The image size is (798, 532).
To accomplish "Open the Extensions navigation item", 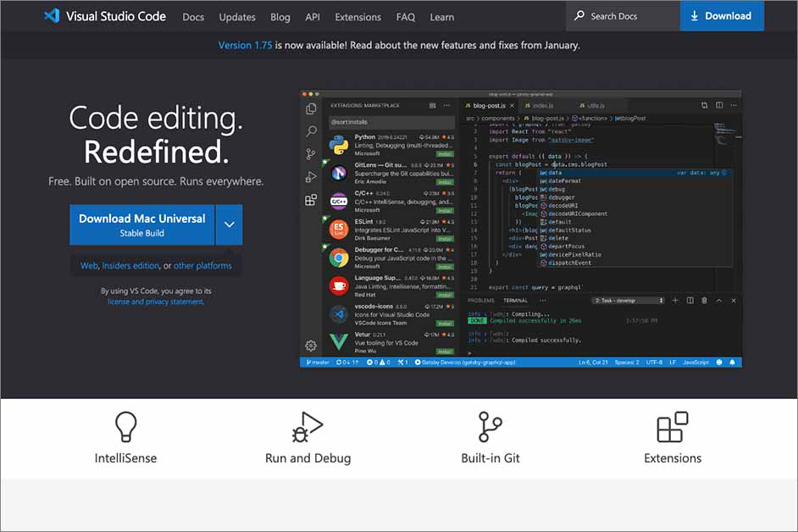I will click(x=357, y=17).
